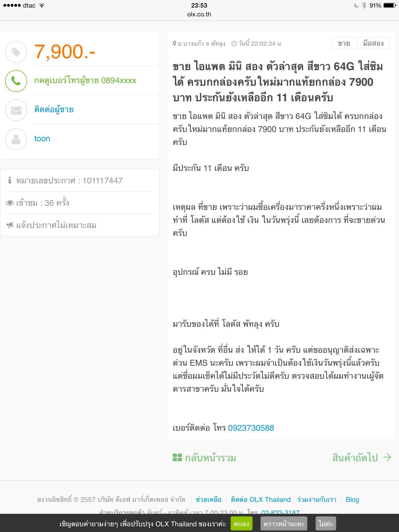
Task: Tap the seller profile avatar icon
Action: pos(16,139)
